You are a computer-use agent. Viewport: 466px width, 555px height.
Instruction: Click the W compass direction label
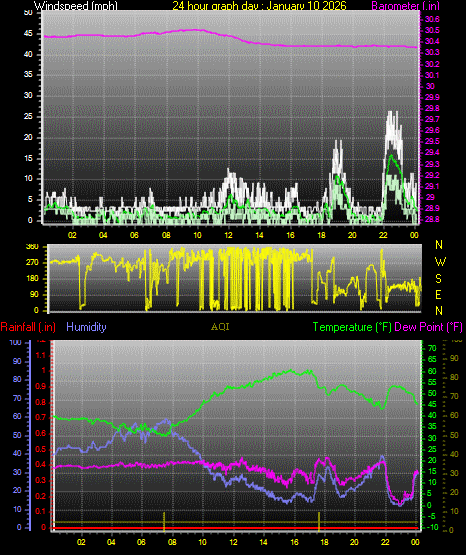pyautogui.click(x=440, y=262)
